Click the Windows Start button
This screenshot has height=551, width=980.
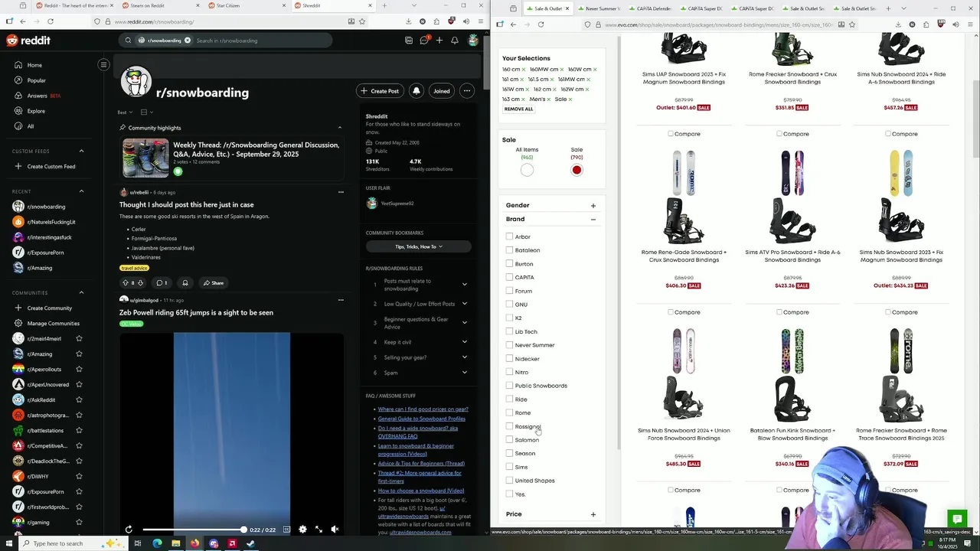[9, 543]
